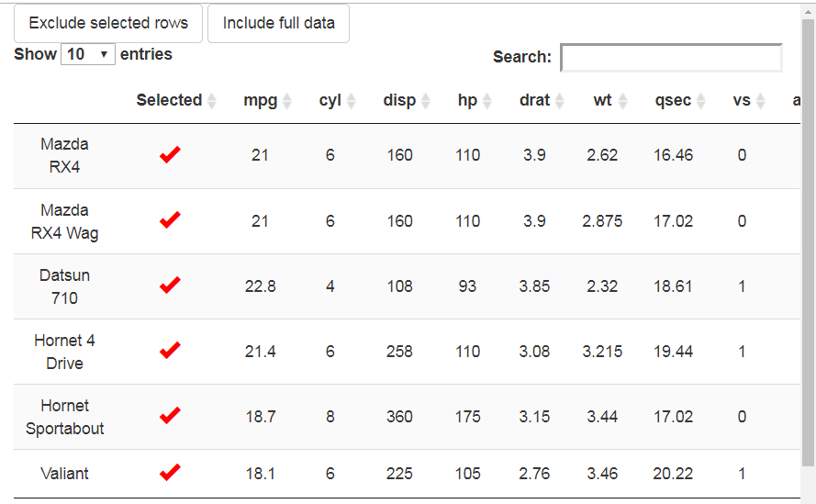Click the wt column sort icon
816x504 pixels.
click(622, 101)
